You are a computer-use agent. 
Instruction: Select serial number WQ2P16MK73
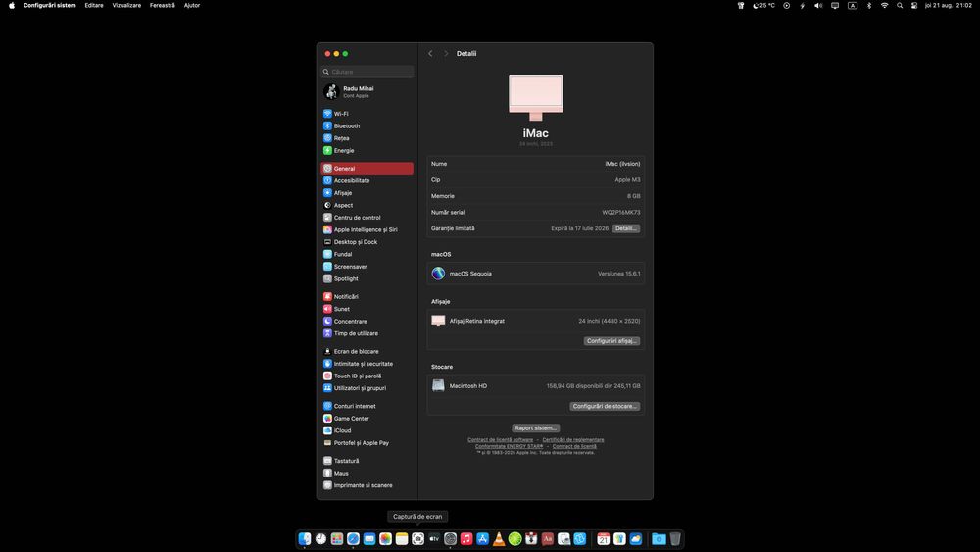[620, 213]
